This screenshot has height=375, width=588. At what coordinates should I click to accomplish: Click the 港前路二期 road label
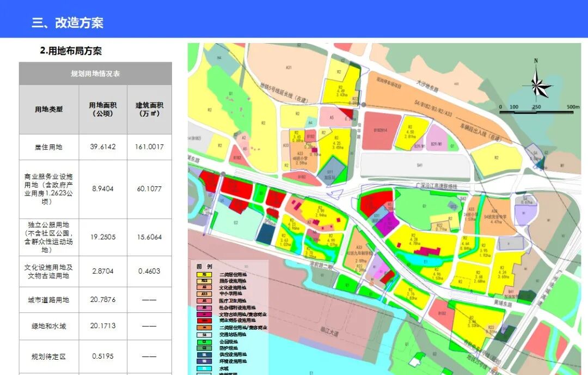[321, 266]
